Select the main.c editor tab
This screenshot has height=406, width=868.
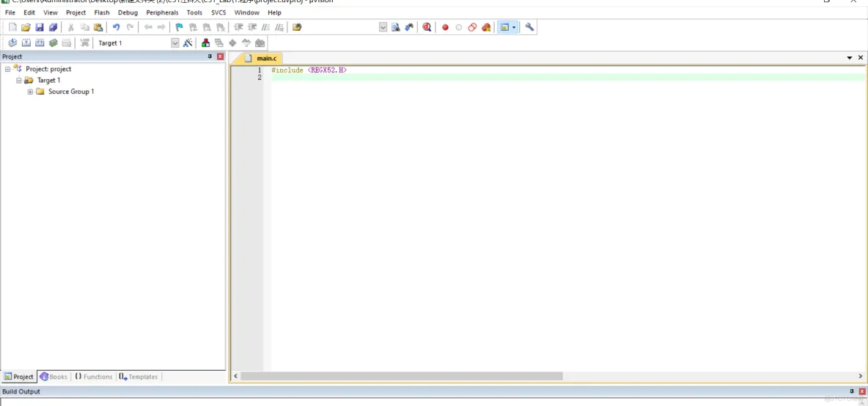pos(263,58)
